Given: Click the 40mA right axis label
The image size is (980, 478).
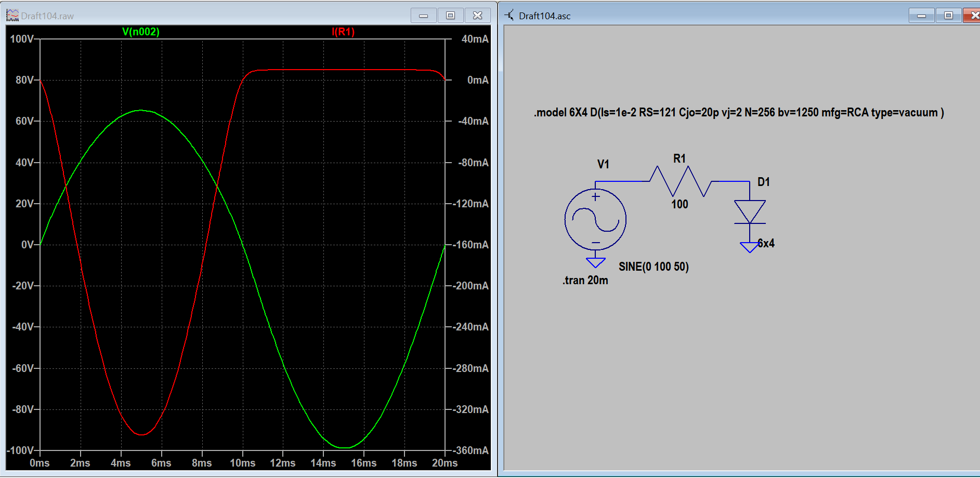Looking at the screenshot, I should pyautogui.click(x=475, y=39).
